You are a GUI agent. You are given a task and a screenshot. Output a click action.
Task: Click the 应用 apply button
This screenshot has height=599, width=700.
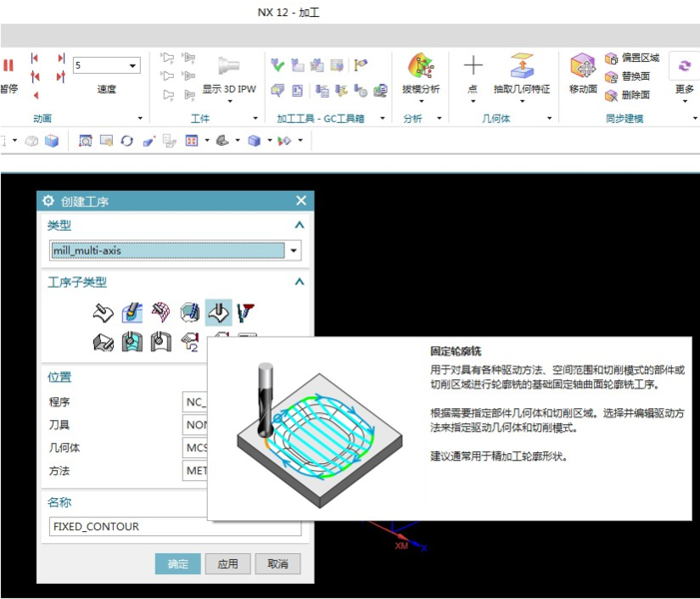[228, 564]
